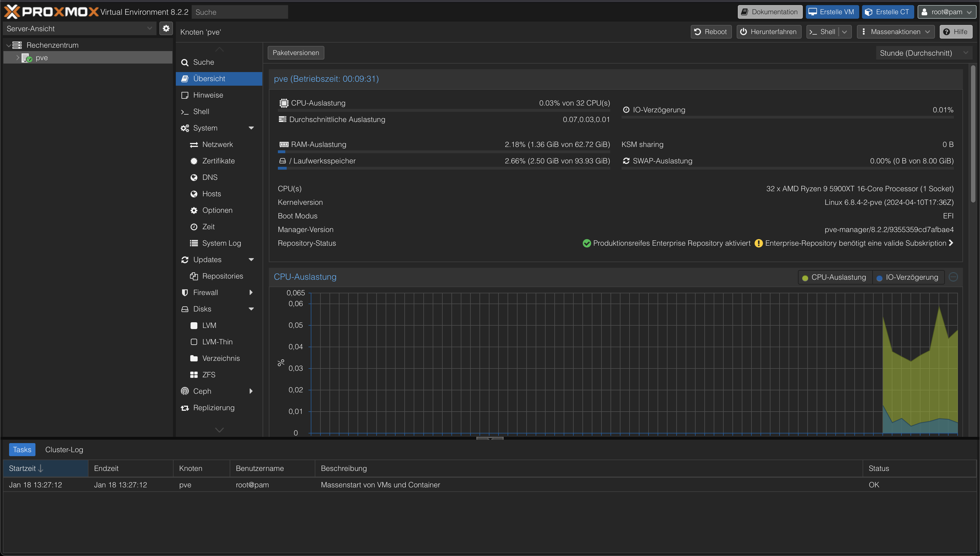
Task: Click ZFS grid icon
Action: tap(194, 375)
